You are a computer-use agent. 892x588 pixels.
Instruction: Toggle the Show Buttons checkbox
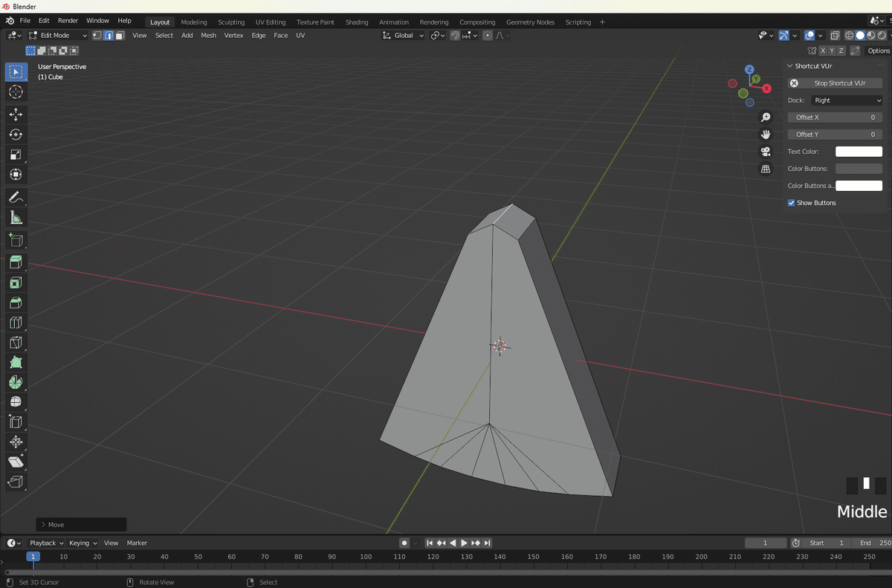(792, 203)
